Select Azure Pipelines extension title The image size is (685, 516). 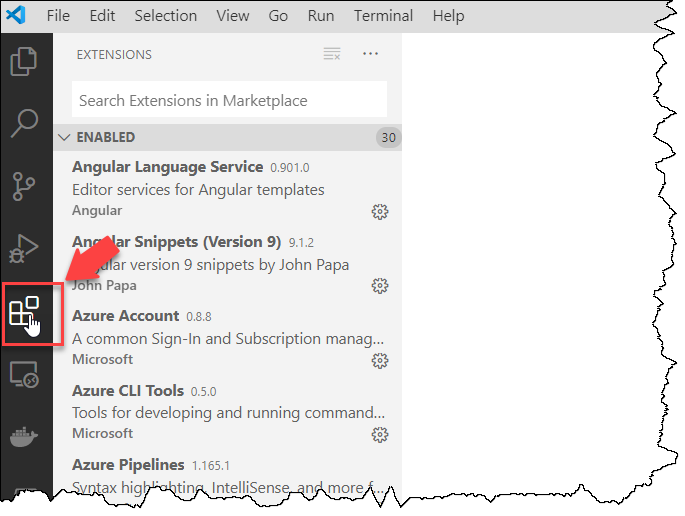click(128, 464)
